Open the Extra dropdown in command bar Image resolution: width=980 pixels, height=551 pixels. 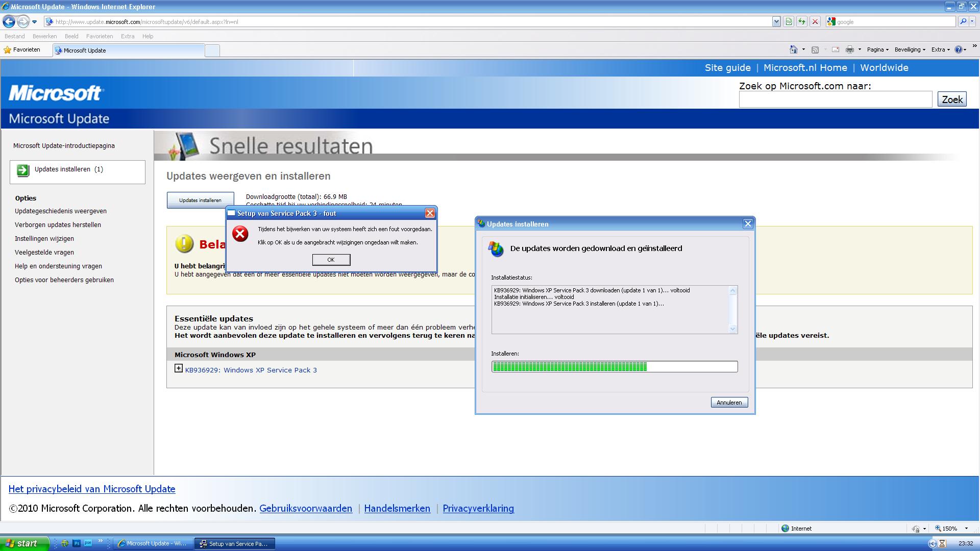(940, 49)
